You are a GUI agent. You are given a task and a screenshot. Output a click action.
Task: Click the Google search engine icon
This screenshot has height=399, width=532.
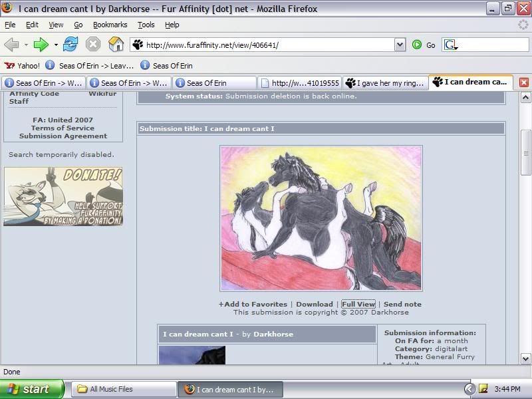point(450,45)
